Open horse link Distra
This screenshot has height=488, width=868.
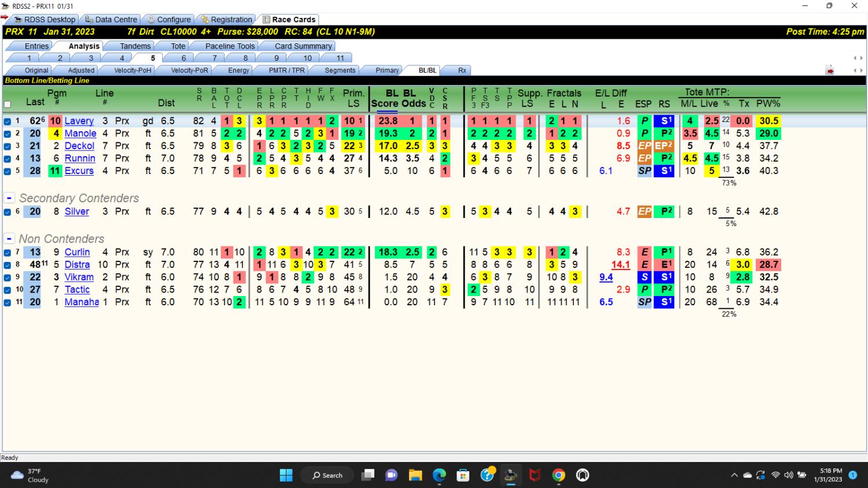(77, 264)
